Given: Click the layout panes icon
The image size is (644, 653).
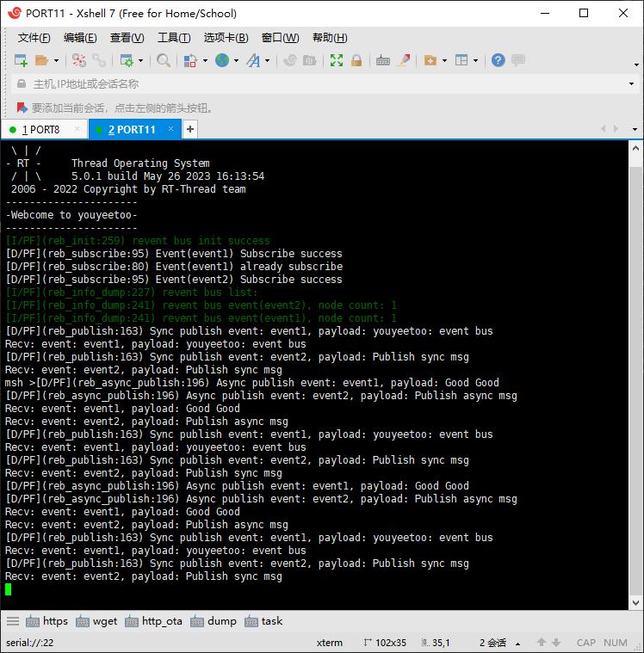Looking at the screenshot, I should 461,60.
